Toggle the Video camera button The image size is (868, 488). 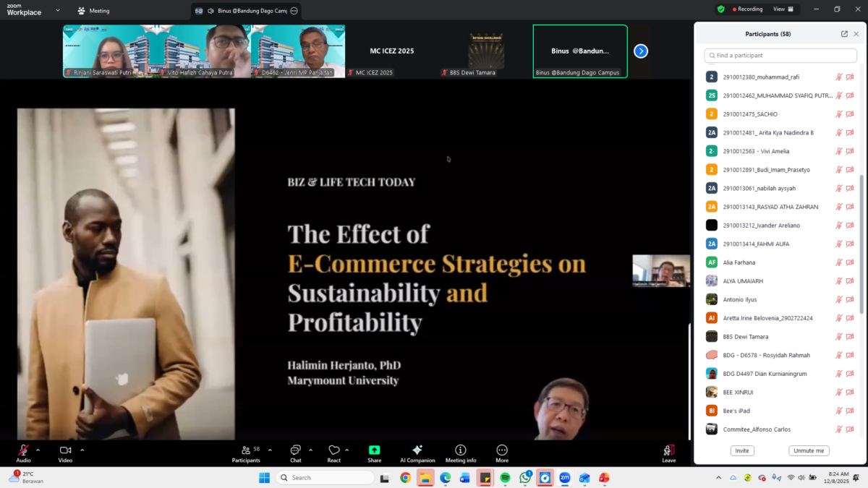[65, 453]
